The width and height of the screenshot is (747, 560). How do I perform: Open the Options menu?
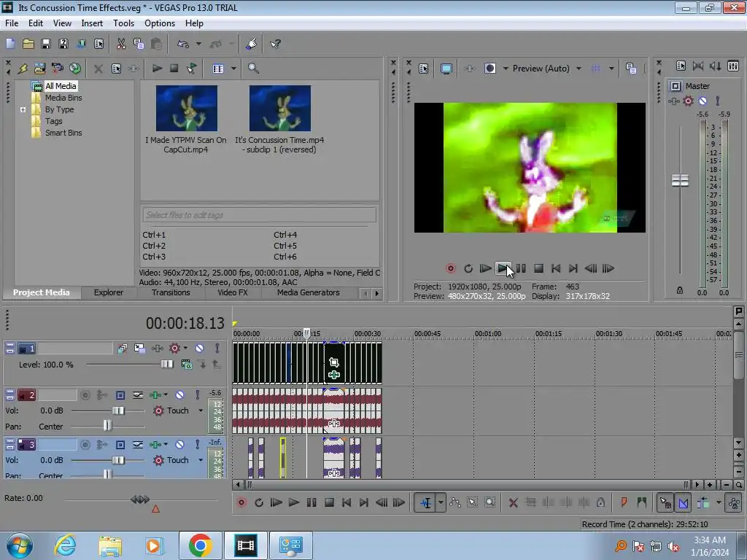click(x=160, y=23)
